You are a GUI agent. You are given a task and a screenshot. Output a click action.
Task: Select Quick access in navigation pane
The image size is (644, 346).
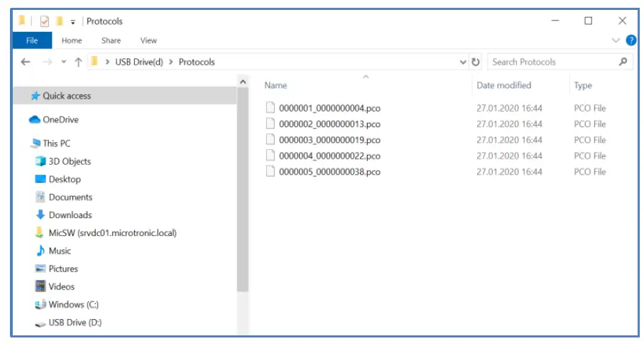125,96
